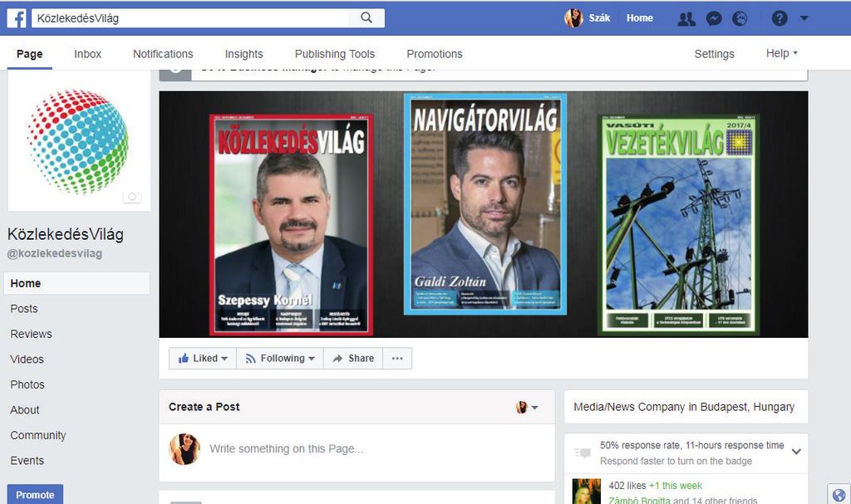Open the post-as identity selector
Screen dimensions: 851x504
[x=527, y=407]
